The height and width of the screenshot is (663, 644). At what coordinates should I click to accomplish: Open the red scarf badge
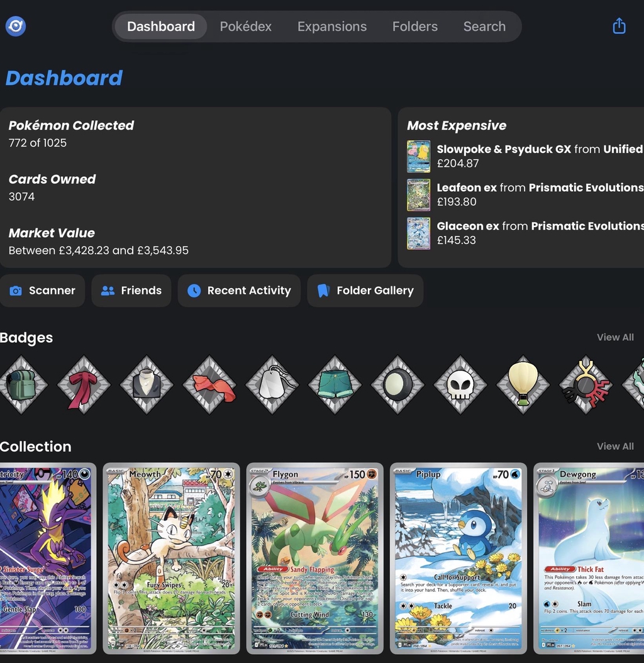coord(84,384)
